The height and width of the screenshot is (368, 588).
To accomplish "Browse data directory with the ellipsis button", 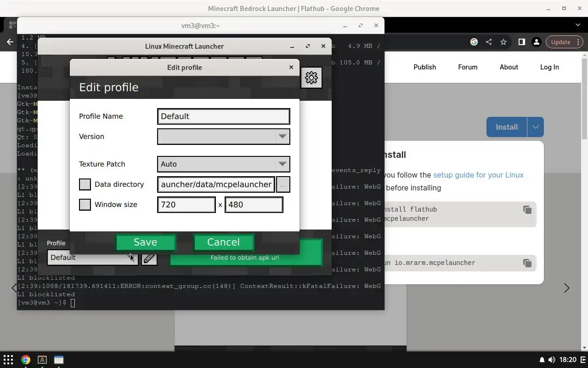I will pyautogui.click(x=283, y=184).
